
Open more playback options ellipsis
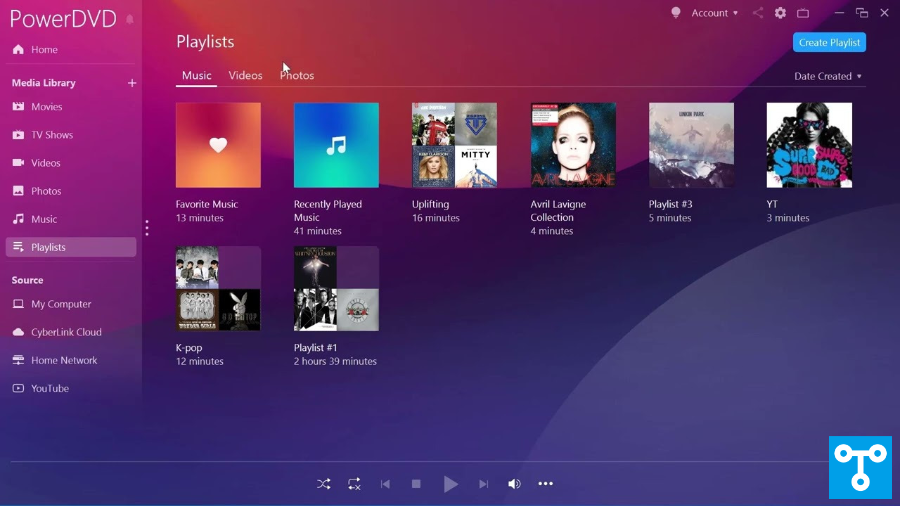545,484
